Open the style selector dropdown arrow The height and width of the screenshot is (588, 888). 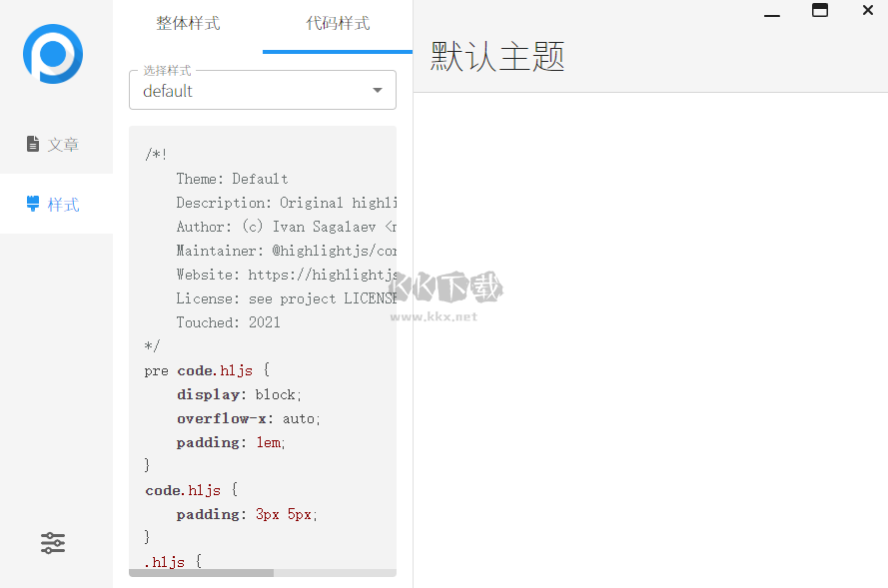(377, 90)
